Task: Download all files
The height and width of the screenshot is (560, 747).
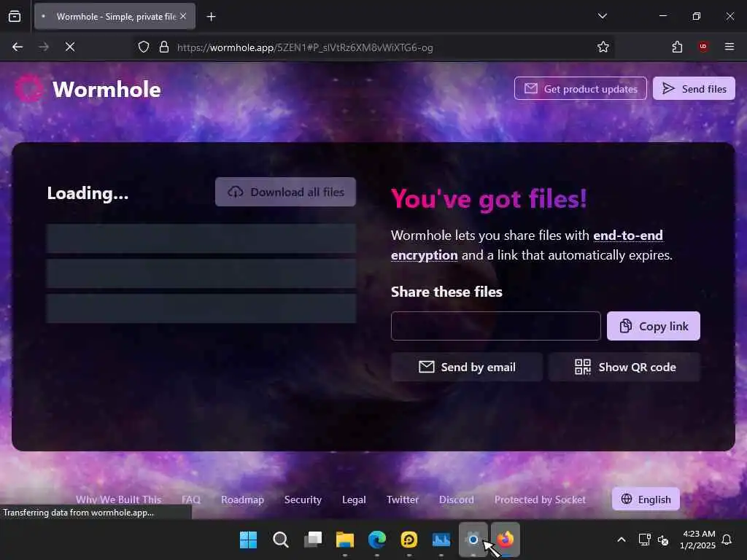Action: tap(285, 192)
